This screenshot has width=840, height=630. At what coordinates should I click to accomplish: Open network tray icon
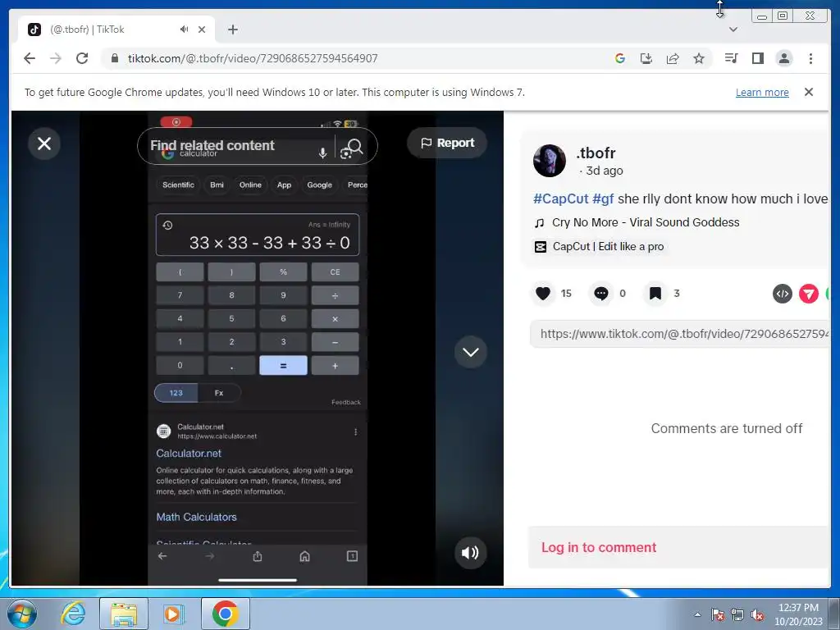(x=737, y=614)
